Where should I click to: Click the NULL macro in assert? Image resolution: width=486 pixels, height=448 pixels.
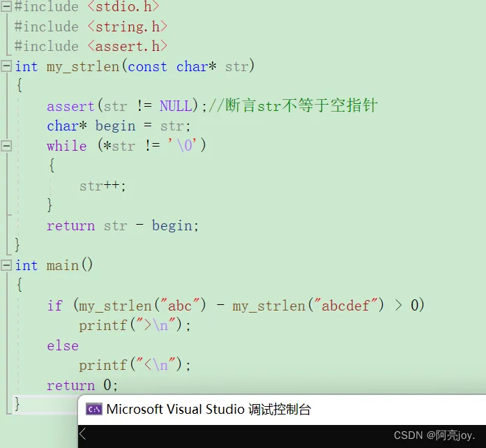(176, 106)
